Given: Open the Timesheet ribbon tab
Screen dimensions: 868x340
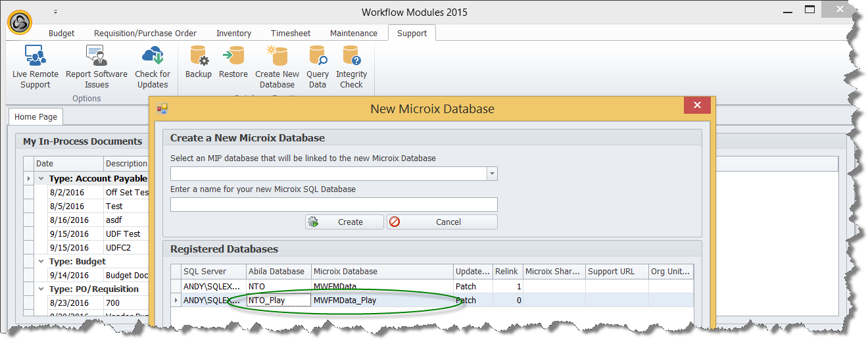Looking at the screenshot, I should click(290, 34).
